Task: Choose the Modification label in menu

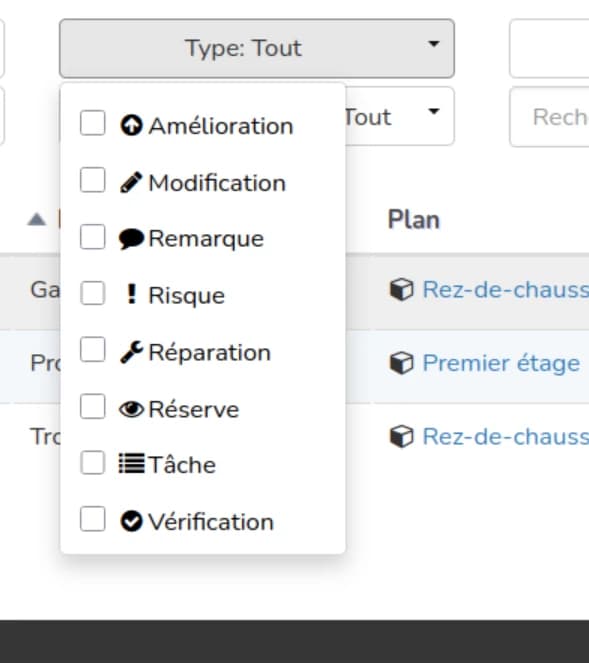Action: tap(217, 183)
